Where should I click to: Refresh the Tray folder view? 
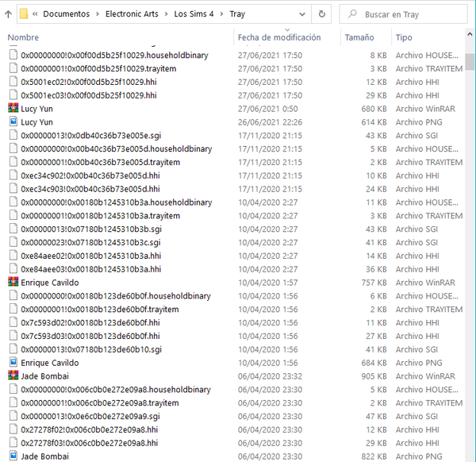coord(321,14)
